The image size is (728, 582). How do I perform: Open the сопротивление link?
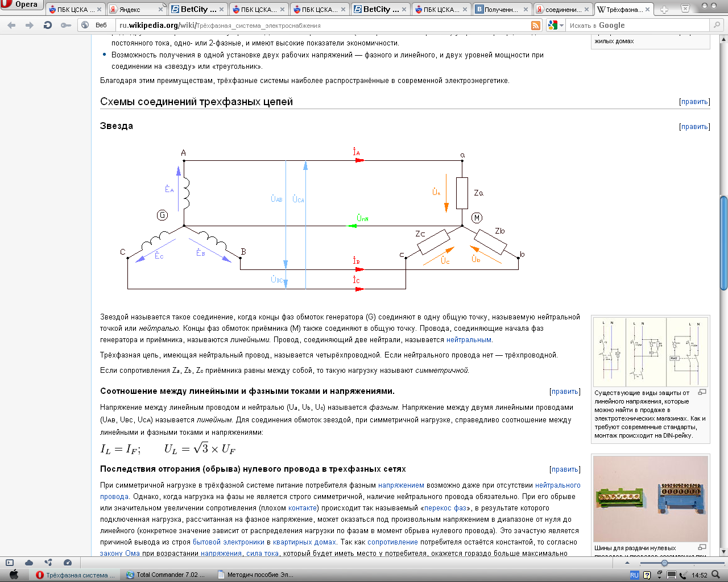[392, 542]
